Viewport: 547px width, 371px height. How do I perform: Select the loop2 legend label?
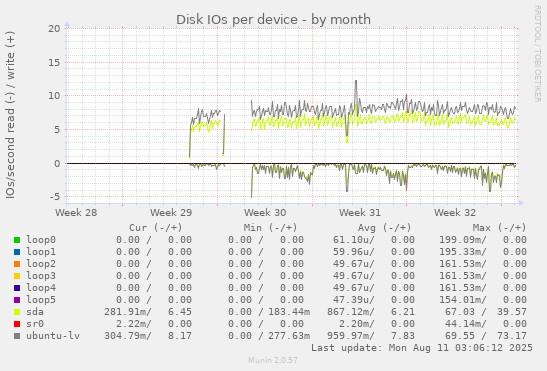(41, 264)
